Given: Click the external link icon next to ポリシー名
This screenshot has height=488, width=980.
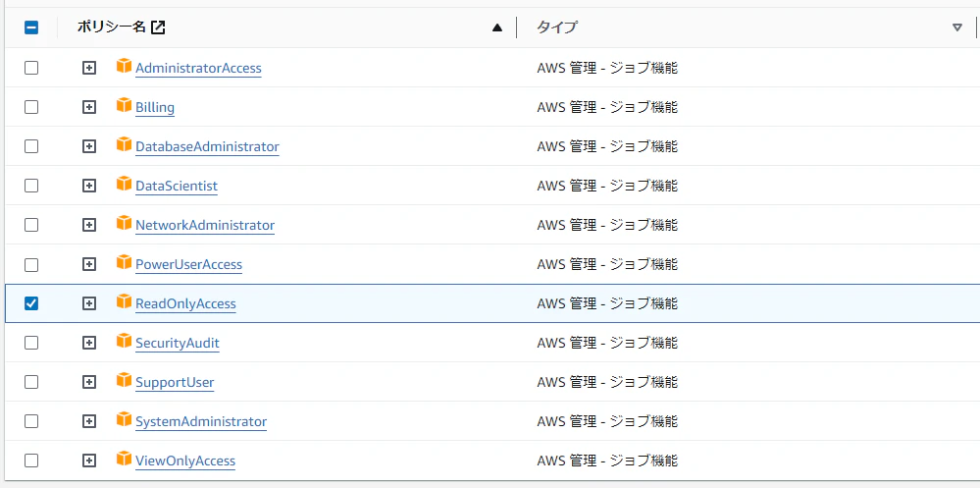Looking at the screenshot, I should click(158, 27).
